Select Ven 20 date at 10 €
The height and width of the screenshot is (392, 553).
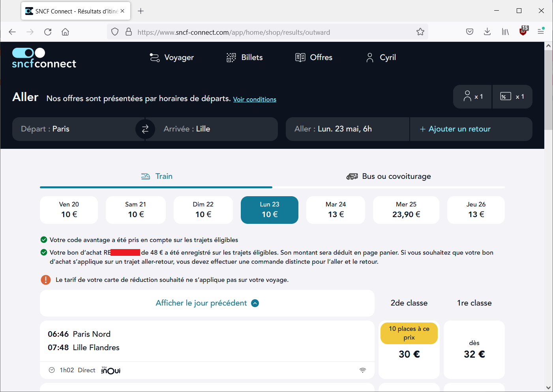tap(69, 210)
